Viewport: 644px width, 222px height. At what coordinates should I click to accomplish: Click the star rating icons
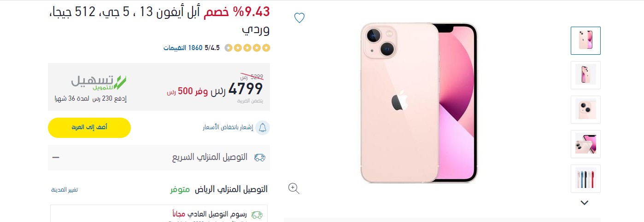coord(247,48)
